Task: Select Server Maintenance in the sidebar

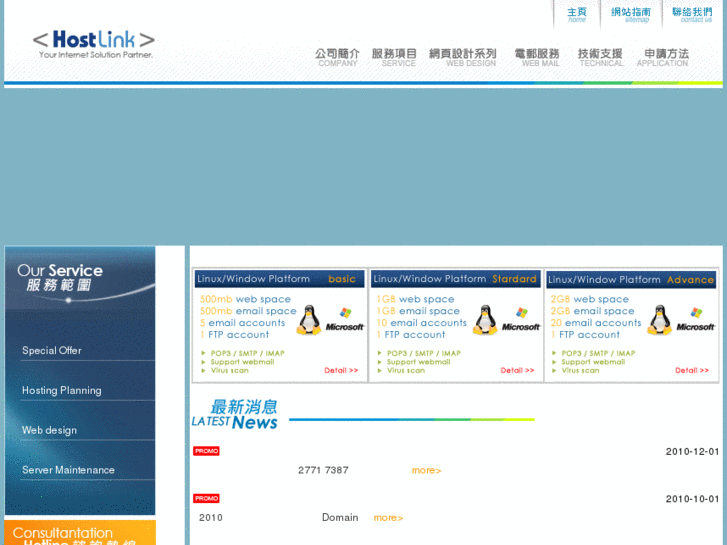Action: [x=68, y=470]
